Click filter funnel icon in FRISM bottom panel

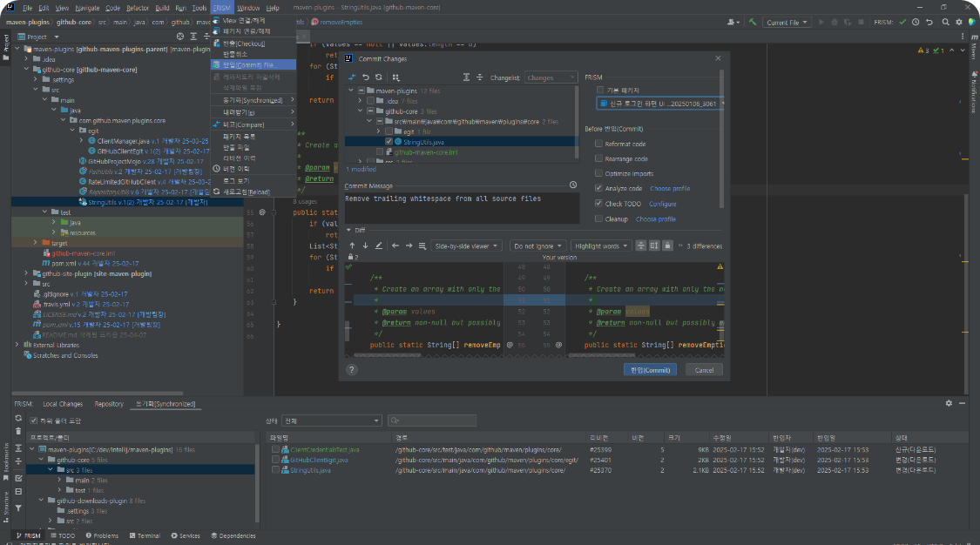(x=18, y=508)
